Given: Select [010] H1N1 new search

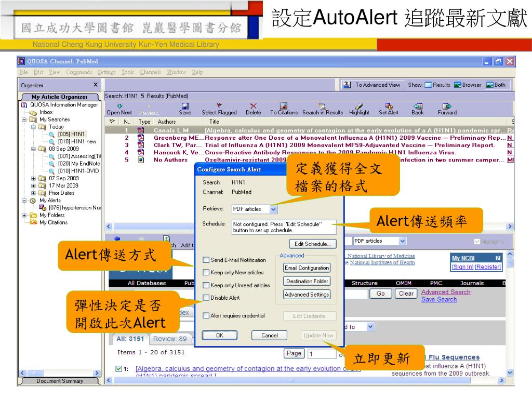Looking at the screenshot, I should click(x=77, y=141).
